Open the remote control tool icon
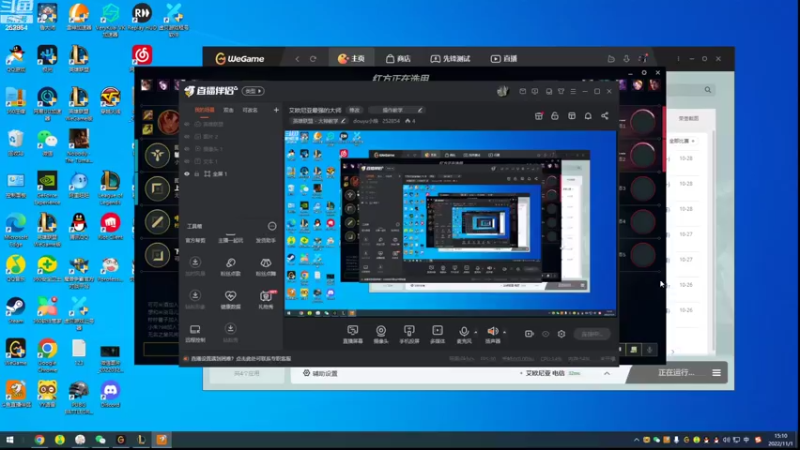 click(195, 329)
